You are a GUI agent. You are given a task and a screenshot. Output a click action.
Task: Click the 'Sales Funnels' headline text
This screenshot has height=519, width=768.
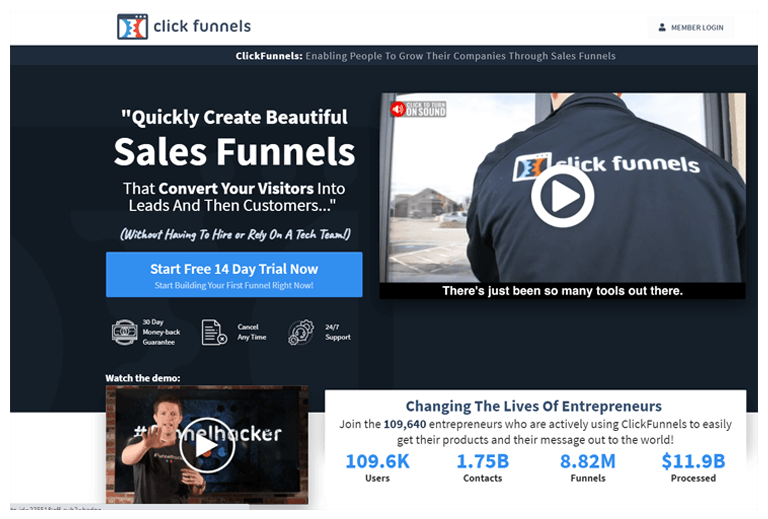(234, 151)
